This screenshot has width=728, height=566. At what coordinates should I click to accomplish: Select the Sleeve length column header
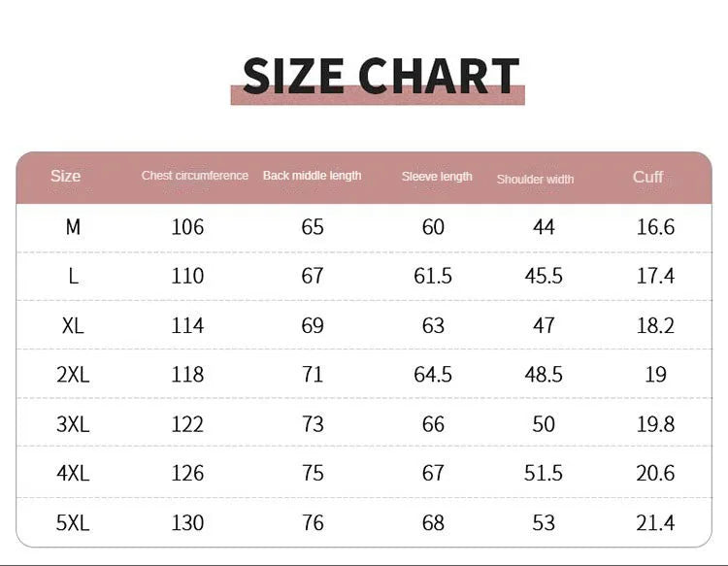437,177
